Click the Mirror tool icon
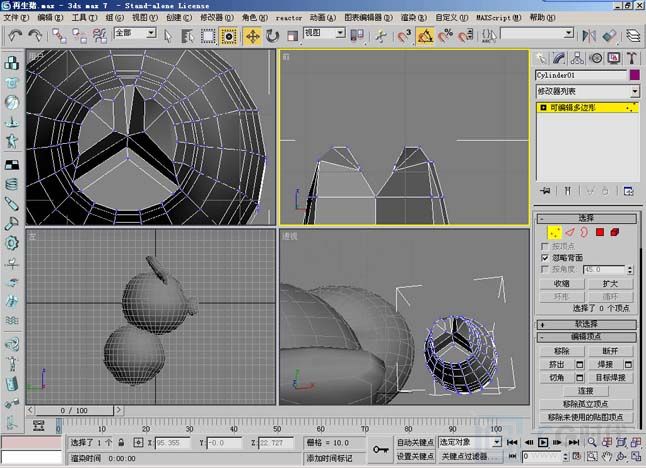Screen dimensions: 646x468 coord(589,36)
